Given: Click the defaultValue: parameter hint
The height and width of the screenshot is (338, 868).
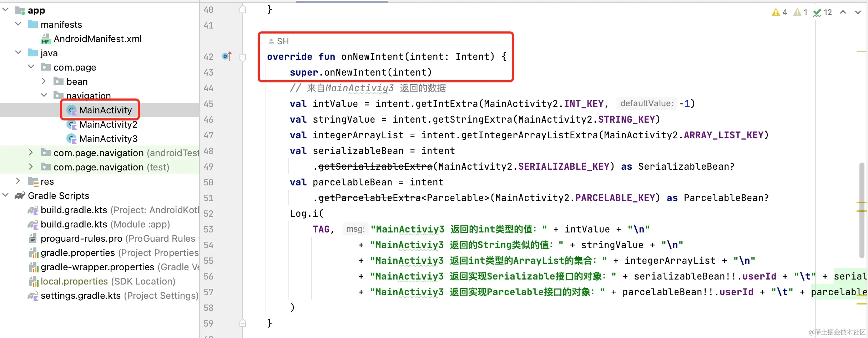Looking at the screenshot, I should click(646, 103).
